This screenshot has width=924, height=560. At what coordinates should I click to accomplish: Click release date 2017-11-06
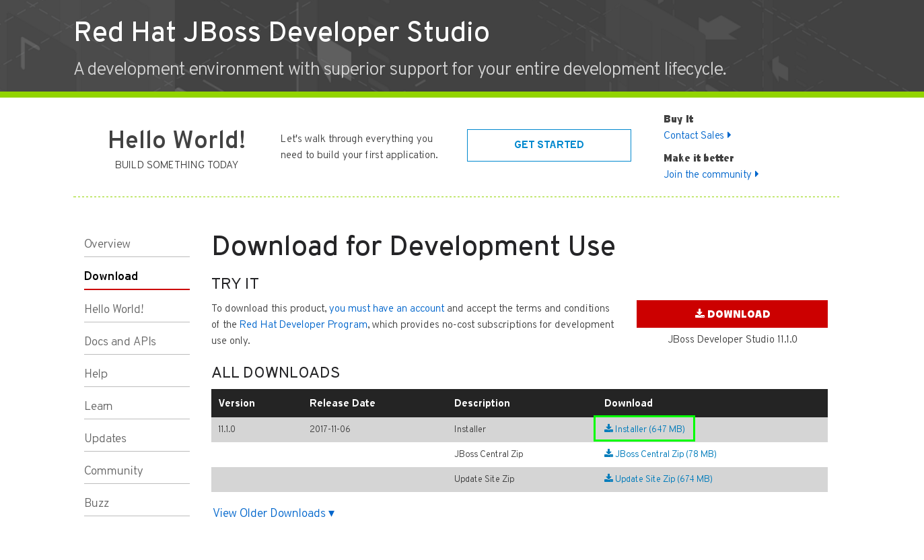point(330,429)
